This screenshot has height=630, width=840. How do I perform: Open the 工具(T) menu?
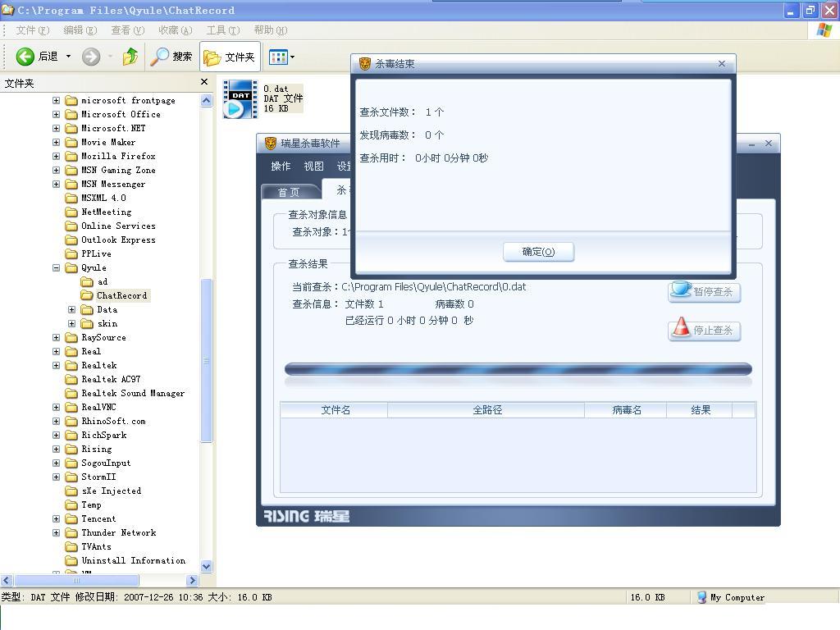[x=223, y=30]
